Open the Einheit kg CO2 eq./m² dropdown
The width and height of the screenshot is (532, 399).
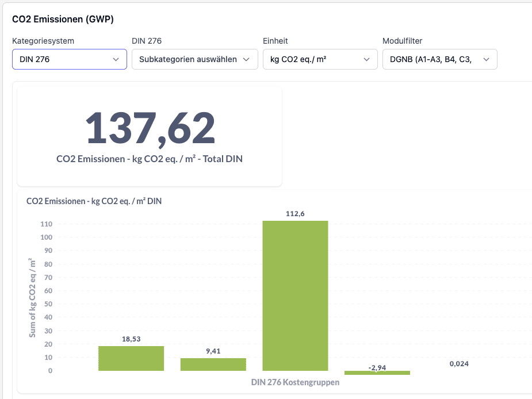click(x=320, y=59)
